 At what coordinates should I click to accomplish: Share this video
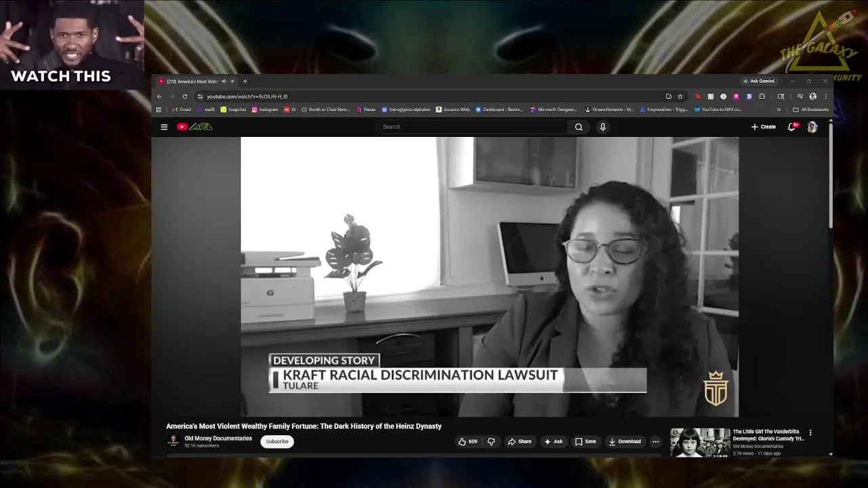pos(519,441)
